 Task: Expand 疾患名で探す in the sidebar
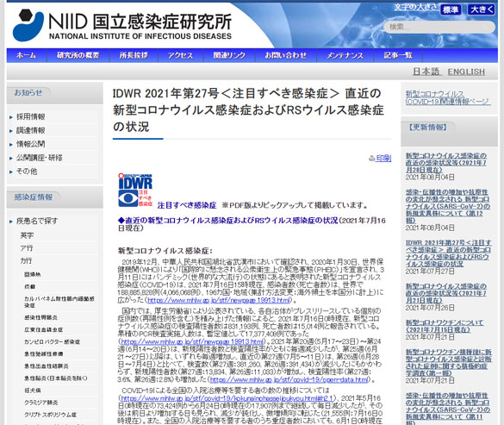(x=37, y=221)
